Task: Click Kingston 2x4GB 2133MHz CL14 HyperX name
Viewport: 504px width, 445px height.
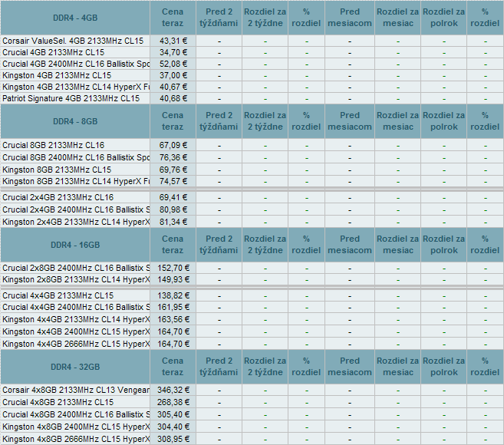Action: click(76, 222)
